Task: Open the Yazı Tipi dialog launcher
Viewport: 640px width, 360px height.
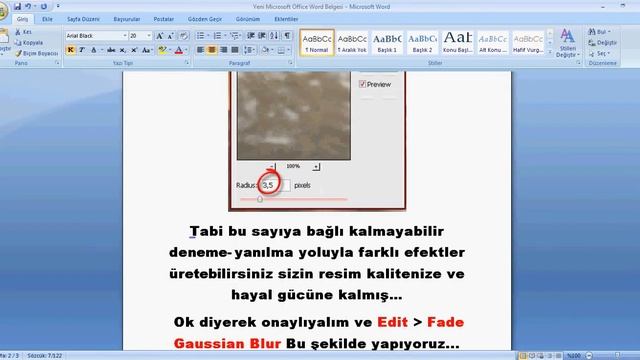Action: coord(187,63)
